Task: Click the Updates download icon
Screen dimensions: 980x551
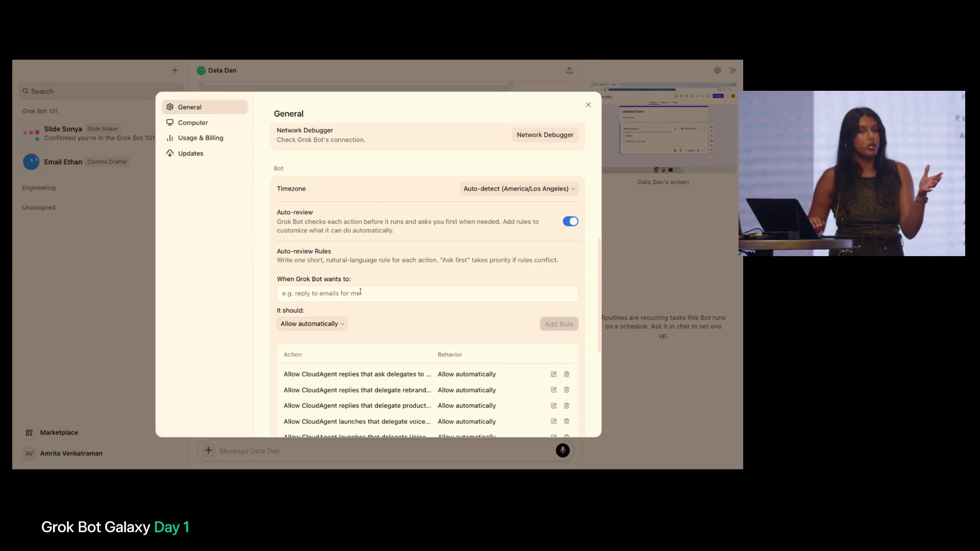Action: click(x=170, y=153)
